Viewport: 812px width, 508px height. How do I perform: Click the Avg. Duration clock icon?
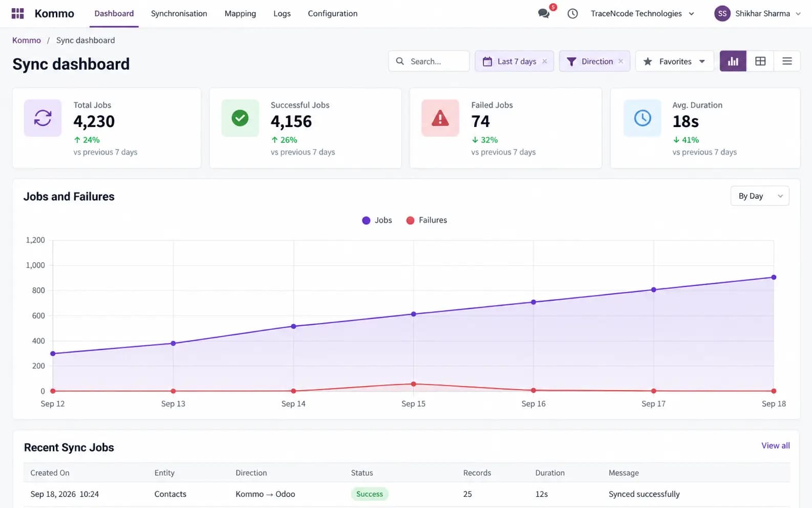pos(643,118)
